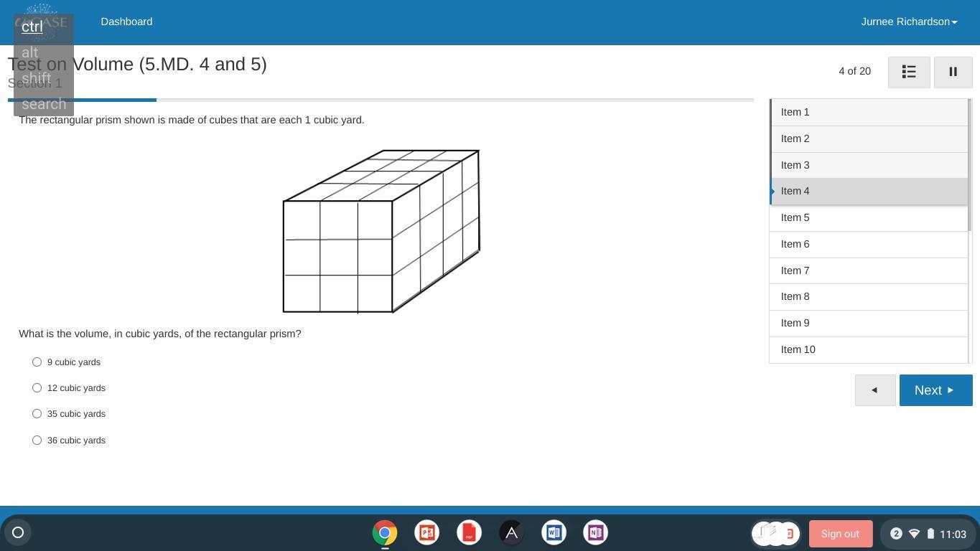Switch to Item 6
Screen dimensions: 980x551
tap(869, 245)
